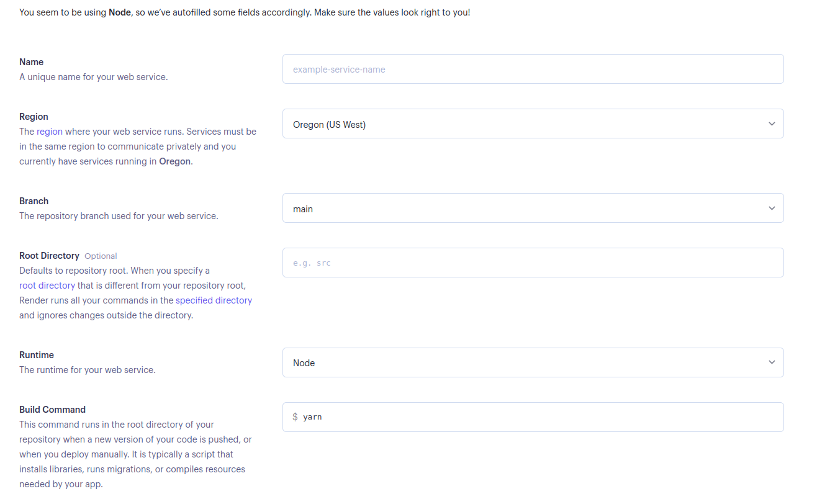Click the bold Name field label
Viewport: 830px width, 504px height.
click(x=32, y=62)
